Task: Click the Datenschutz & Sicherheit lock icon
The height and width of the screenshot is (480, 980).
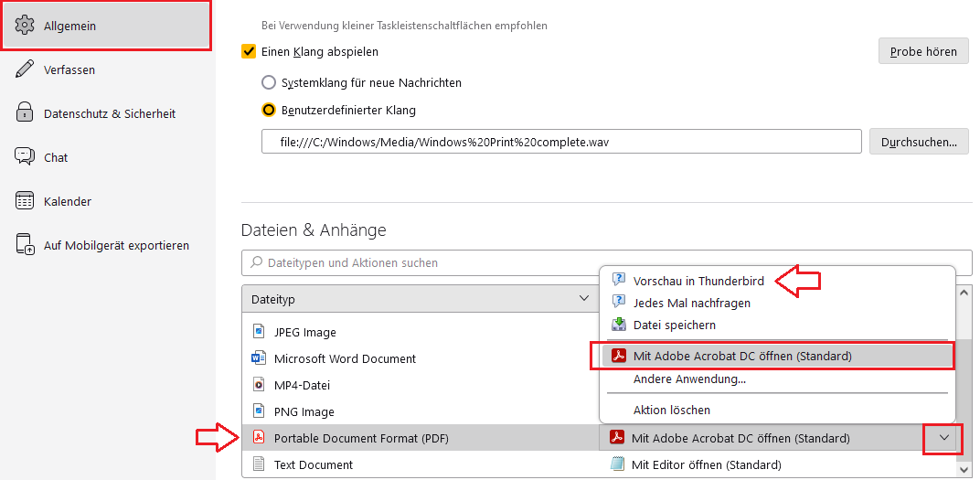Action: [25, 113]
